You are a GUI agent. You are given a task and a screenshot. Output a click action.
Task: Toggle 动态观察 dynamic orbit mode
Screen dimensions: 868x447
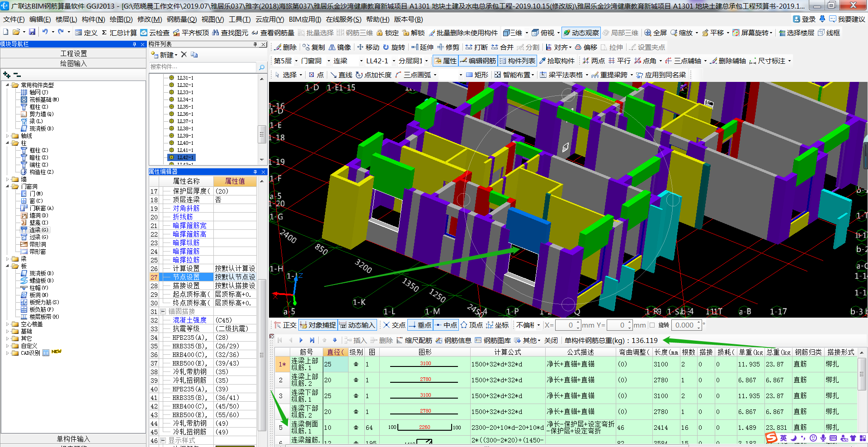pyautogui.click(x=581, y=33)
